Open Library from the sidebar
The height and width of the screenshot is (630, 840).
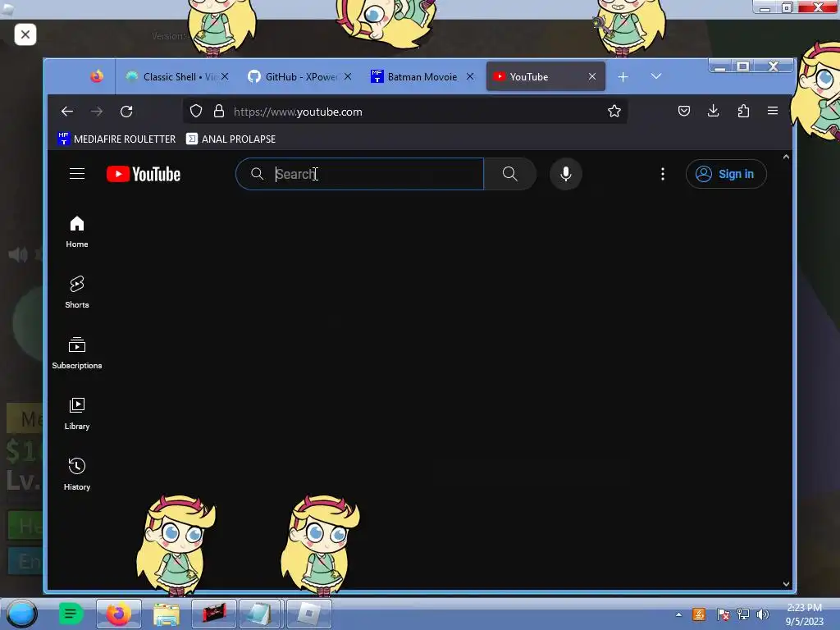tap(77, 413)
